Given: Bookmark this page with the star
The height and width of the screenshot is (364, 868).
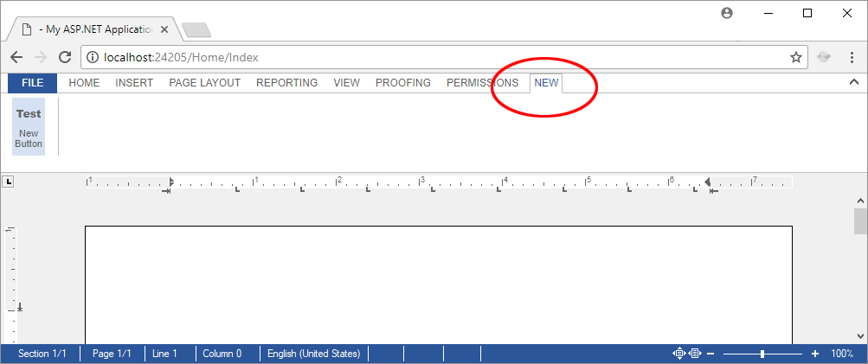Looking at the screenshot, I should tap(795, 57).
